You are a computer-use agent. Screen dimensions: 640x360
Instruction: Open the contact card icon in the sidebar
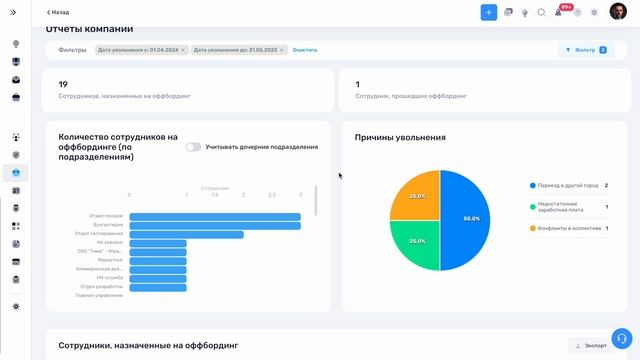click(x=16, y=191)
